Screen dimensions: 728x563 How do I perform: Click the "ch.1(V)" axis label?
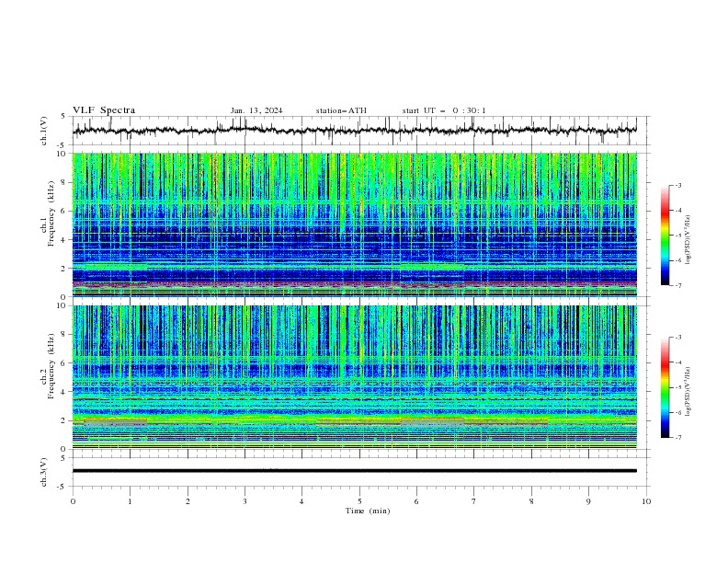tap(44, 131)
